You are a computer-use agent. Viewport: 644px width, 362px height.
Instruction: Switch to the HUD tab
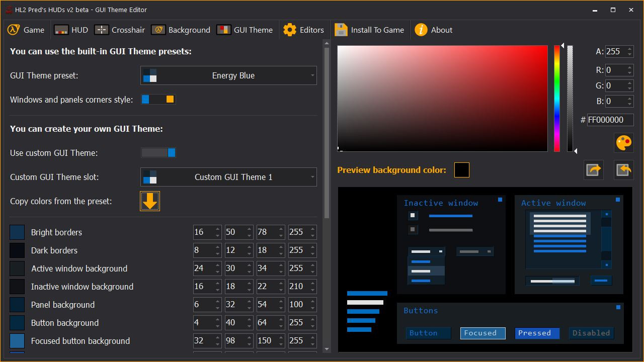coord(71,30)
